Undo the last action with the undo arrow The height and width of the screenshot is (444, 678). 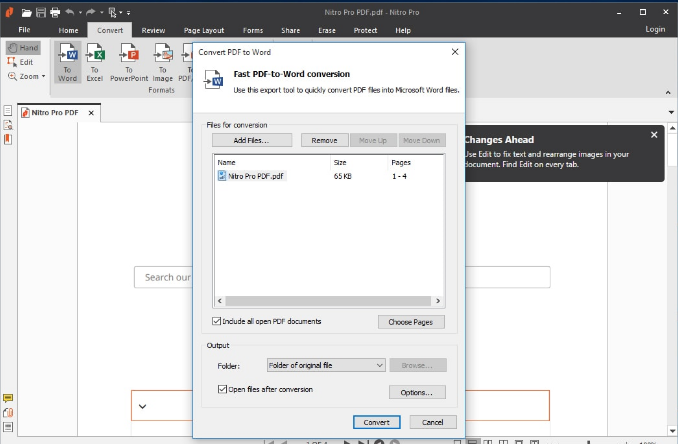pyautogui.click(x=69, y=13)
